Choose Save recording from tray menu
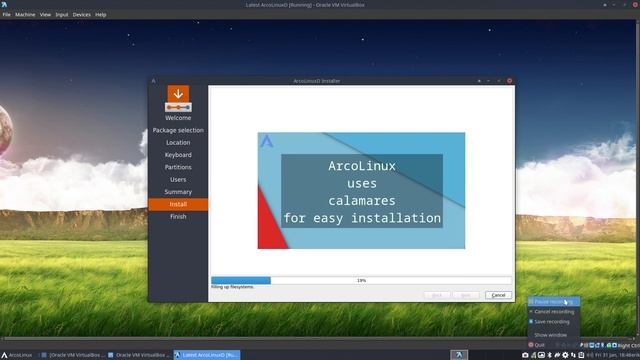This screenshot has height=360, width=640. (x=553, y=322)
